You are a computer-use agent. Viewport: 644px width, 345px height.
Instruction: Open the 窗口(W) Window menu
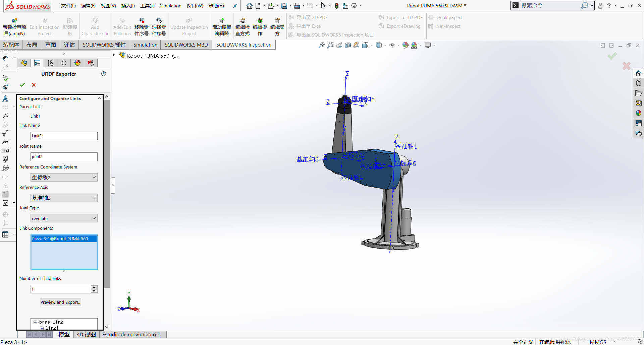coord(195,6)
